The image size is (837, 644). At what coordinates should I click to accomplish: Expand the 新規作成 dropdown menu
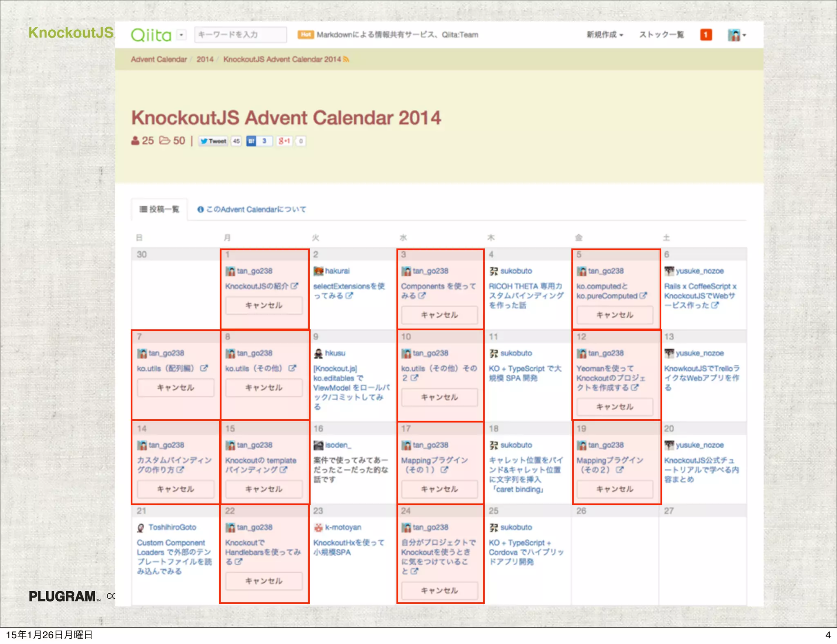605,35
